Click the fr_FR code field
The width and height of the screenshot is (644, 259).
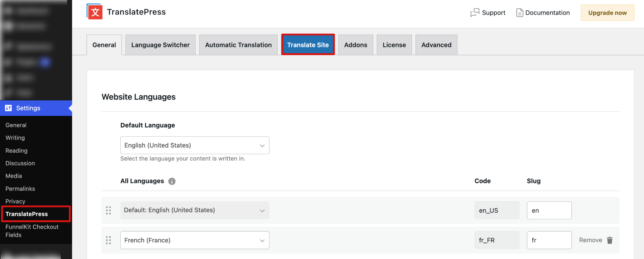pyautogui.click(x=497, y=240)
